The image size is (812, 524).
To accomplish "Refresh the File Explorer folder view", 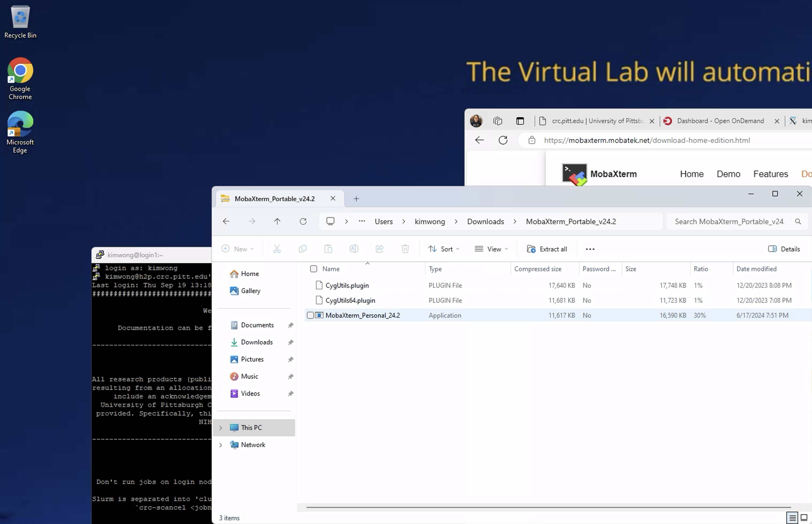I will 303,222.
